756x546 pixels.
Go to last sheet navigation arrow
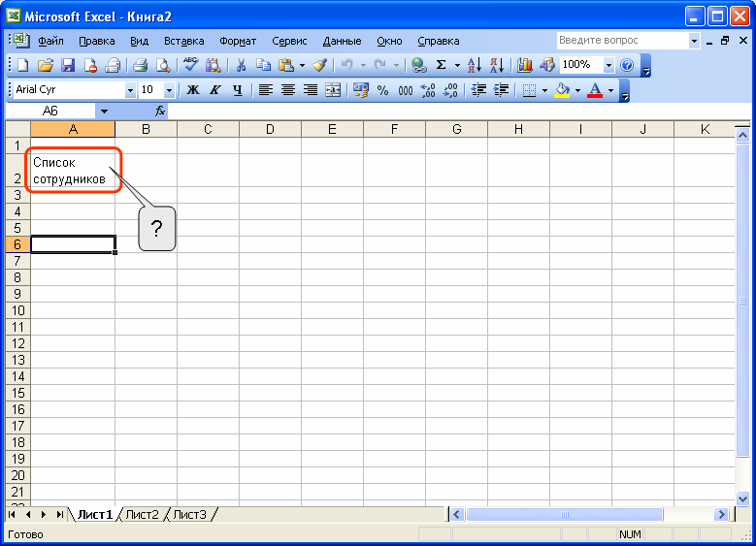(59, 515)
